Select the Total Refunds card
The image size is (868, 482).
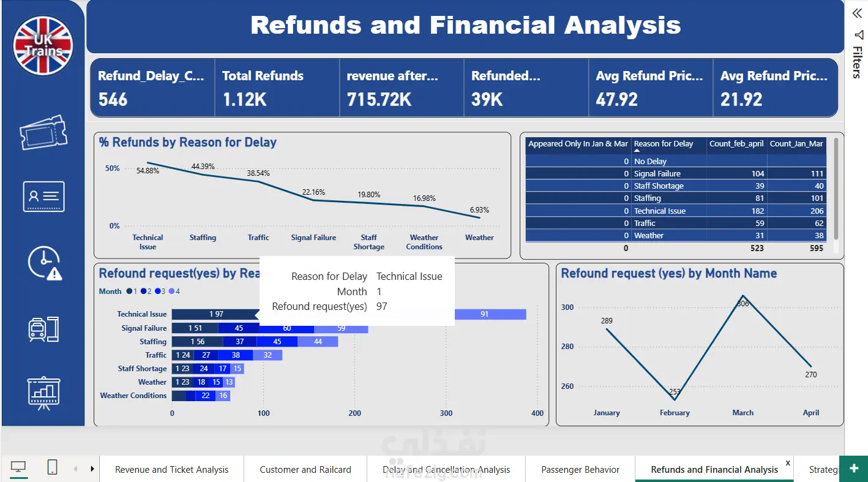point(277,88)
